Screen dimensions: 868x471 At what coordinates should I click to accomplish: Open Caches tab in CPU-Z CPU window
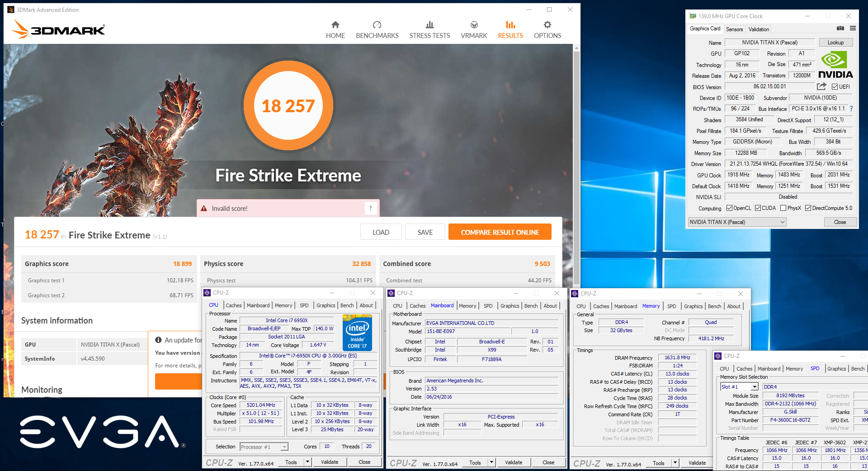pos(234,305)
